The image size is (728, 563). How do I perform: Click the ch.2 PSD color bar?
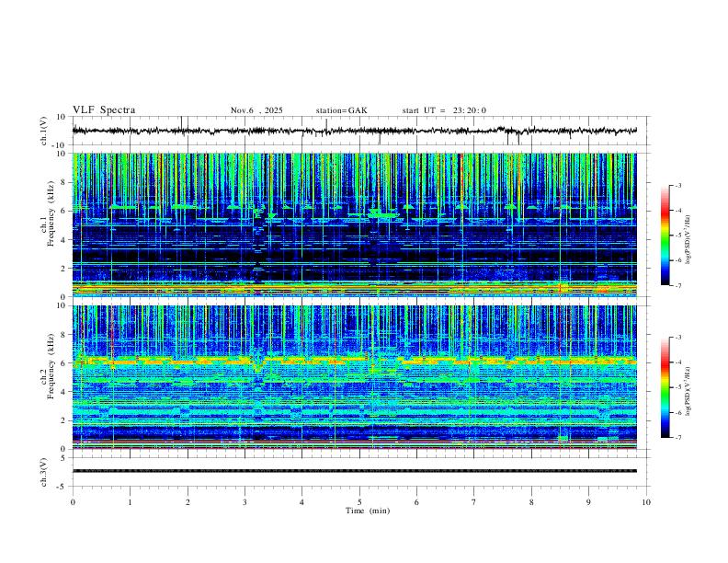[665, 387]
